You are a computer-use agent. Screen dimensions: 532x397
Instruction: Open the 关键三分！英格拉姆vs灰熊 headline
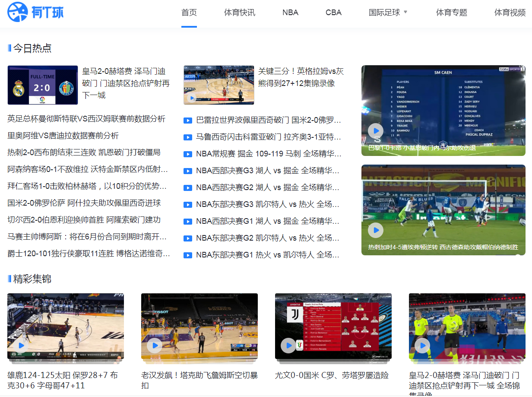[301, 77]
